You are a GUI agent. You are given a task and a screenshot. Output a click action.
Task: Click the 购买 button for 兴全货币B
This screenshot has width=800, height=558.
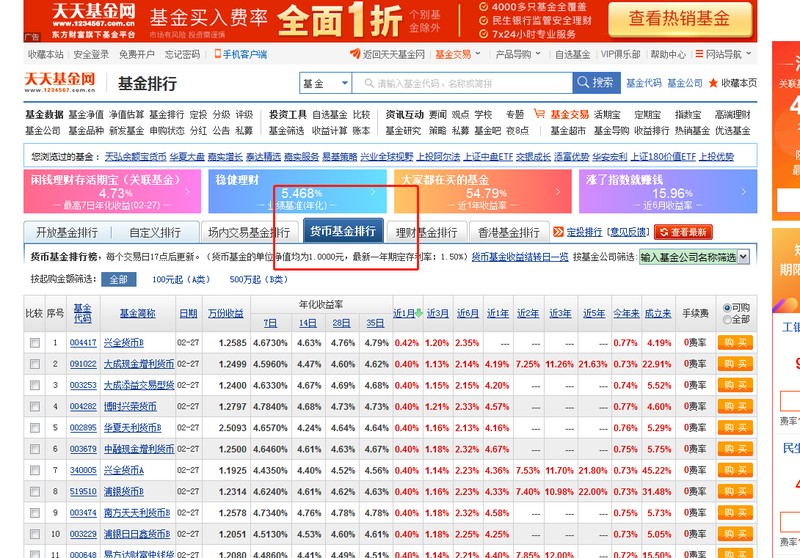point(735,343)
